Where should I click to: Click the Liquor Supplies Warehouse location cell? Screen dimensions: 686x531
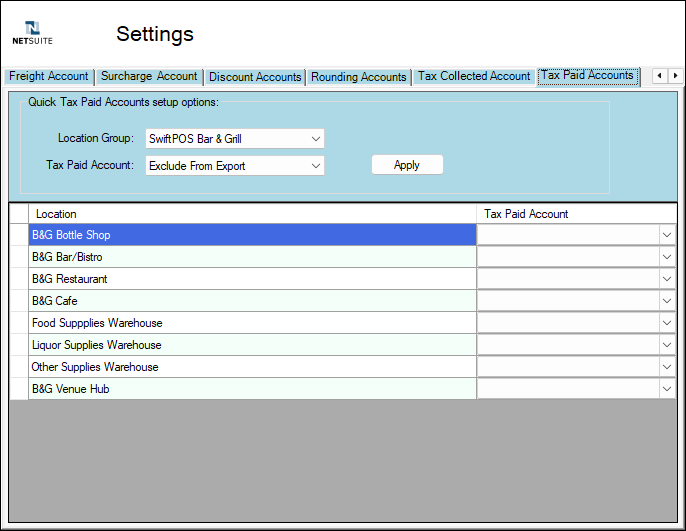(x=252, y=345)
